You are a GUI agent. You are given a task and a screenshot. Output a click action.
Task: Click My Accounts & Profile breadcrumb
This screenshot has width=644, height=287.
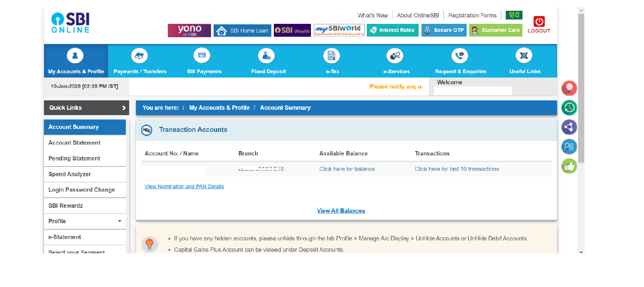(x=219, y=108)
